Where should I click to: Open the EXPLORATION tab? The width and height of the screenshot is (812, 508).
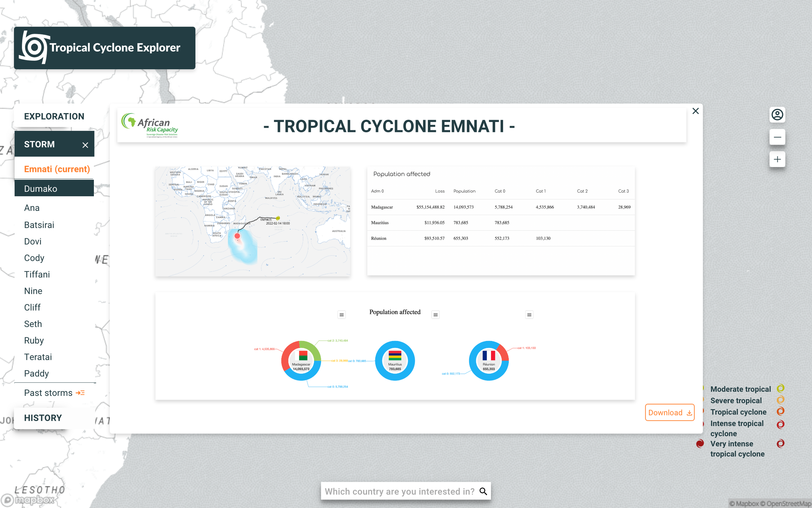tap(54, 117)
